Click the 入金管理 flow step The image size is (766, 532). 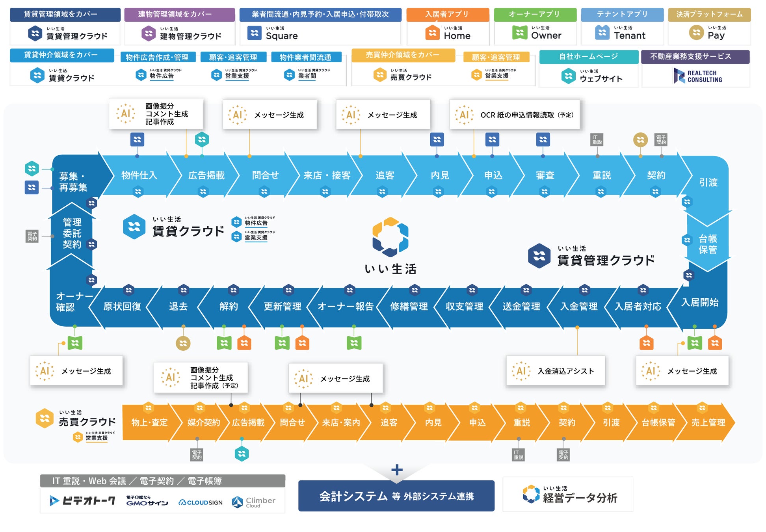pos(579,307)
